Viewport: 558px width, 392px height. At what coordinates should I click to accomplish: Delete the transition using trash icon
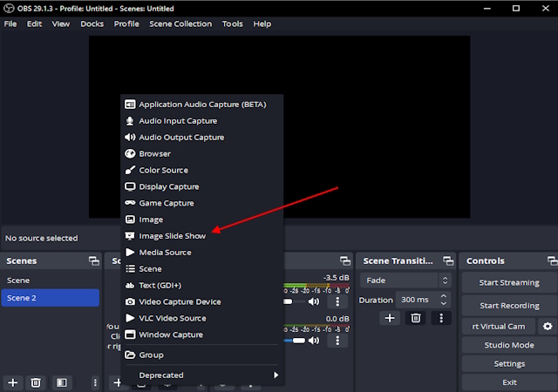pyautogui.click(x=416, y=318)
